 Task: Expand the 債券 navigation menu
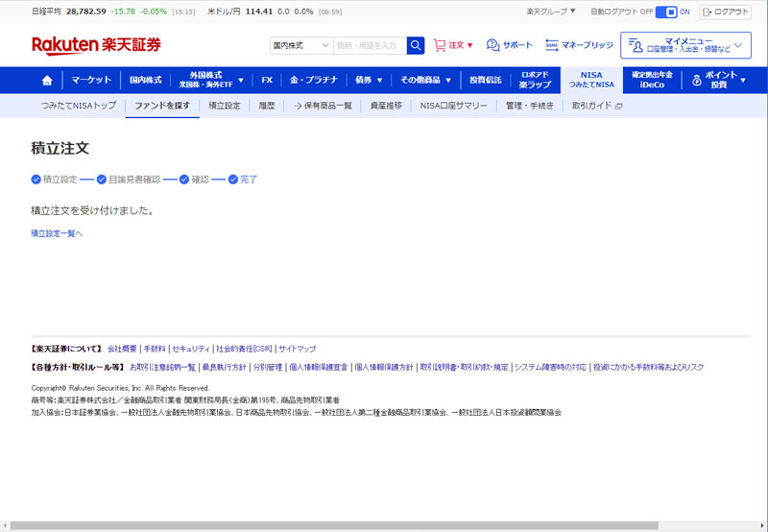(x=369, y=80)
